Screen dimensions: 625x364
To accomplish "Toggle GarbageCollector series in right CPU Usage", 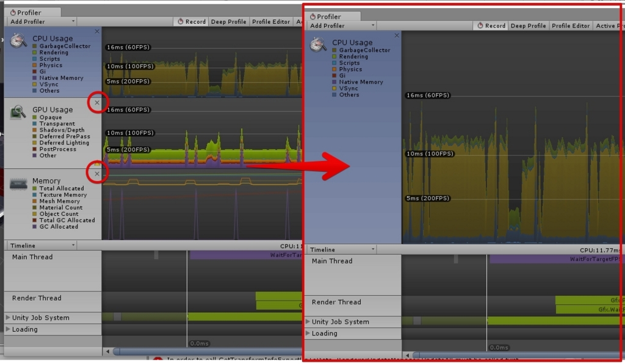I will tap(334, 50).
